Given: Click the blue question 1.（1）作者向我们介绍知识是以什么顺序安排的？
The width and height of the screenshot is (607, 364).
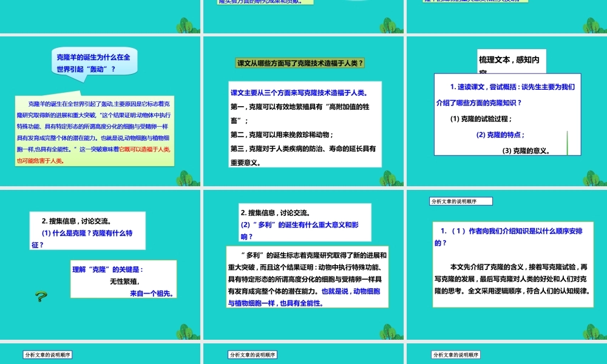Looking at the screenshot, I should pyautogui.click(x=509, y=237).
